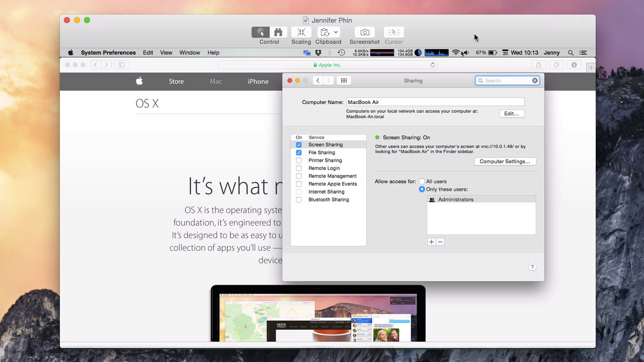Click the calendar date icon in menu bar
644x362 pixels.
[505, 53]
